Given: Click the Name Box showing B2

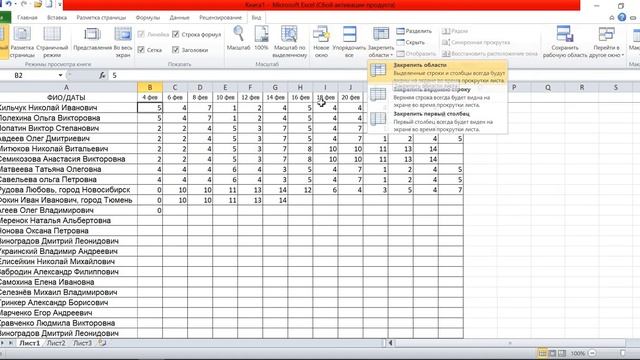Looking at the screenshot, I should click(29, 76).
